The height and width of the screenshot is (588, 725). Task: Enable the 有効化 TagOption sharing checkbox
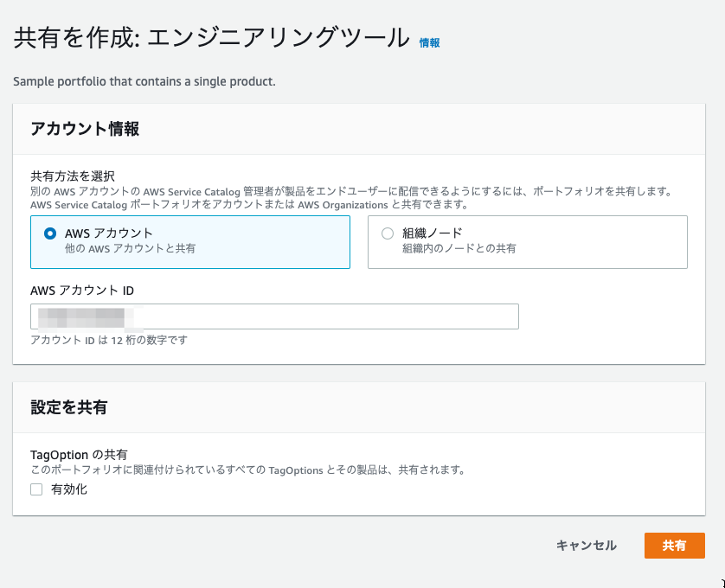tap(36, 489)
